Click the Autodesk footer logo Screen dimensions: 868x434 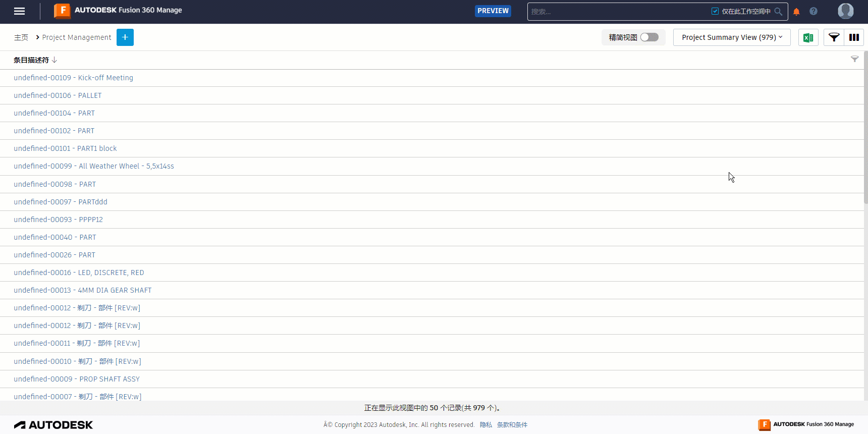[x=53, y=425]
